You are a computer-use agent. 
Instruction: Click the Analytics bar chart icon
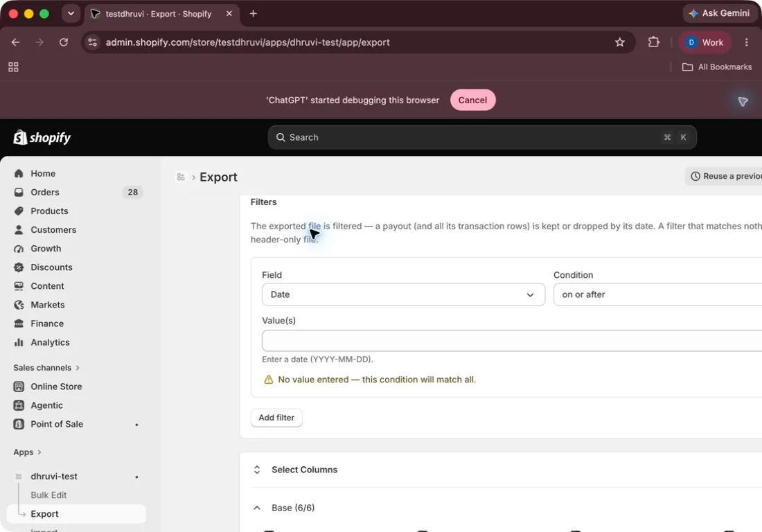(19, 342)
